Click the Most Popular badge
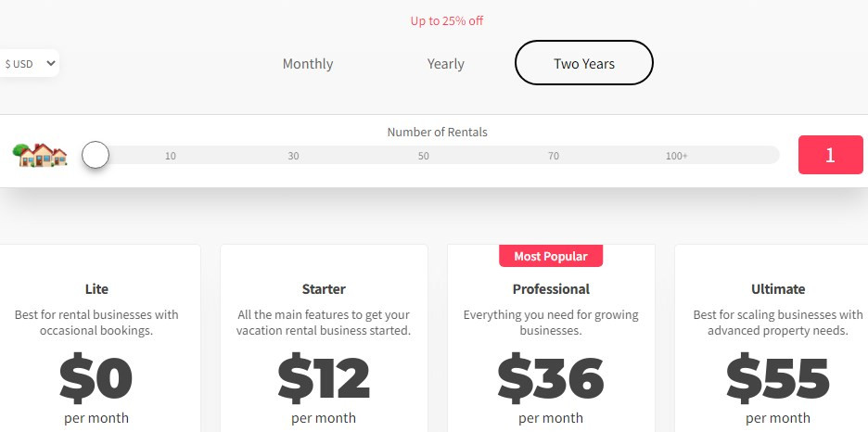 [x=551, y=255]
